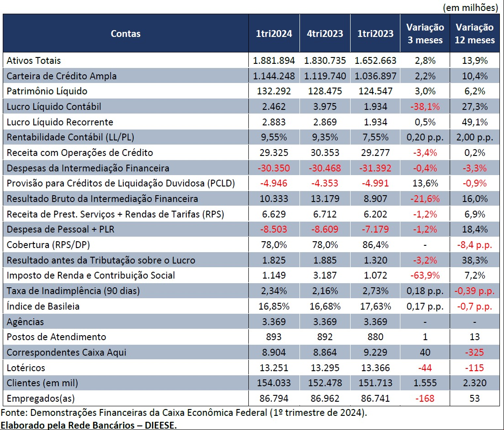Click the value 29.325
The height and width of the screenshot is (430, 504).
[274, 153]
